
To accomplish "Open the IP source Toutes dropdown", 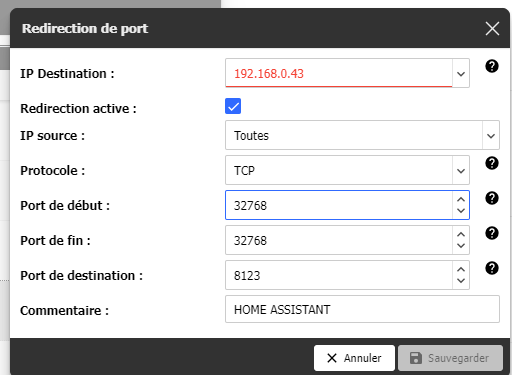I will pos(362,135).
